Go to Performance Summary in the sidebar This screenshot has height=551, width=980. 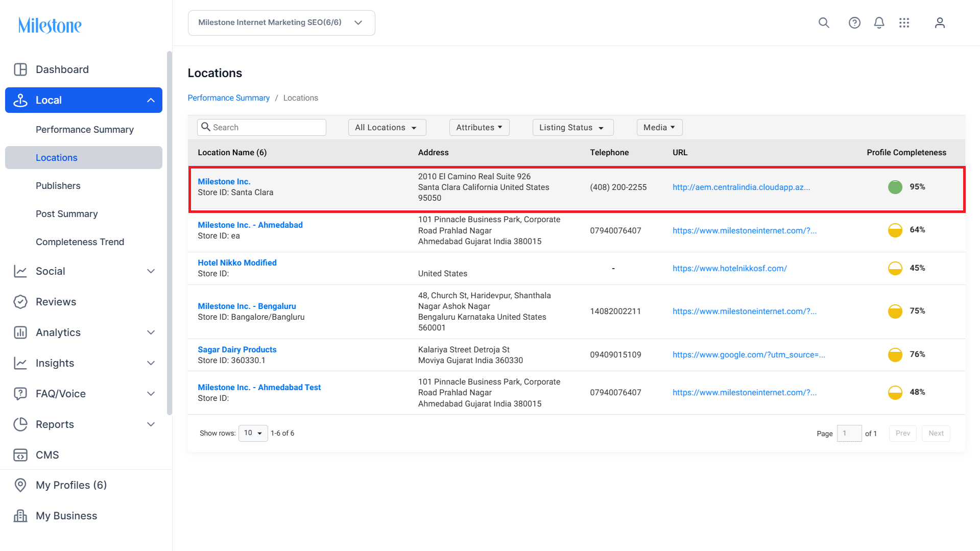pos(85,130)
